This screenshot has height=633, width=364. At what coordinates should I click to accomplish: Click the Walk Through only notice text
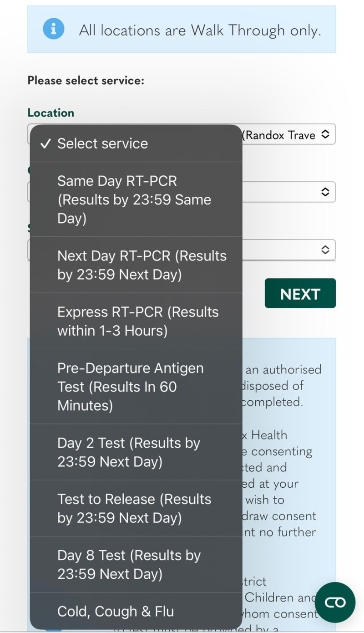200,31
